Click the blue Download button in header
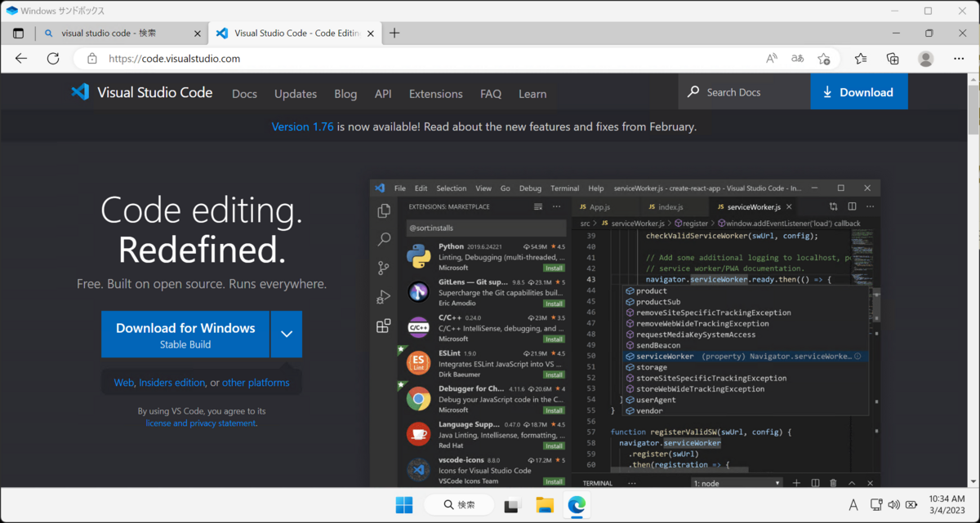Viewport: 980px width, 523px height. coord(858,92)
